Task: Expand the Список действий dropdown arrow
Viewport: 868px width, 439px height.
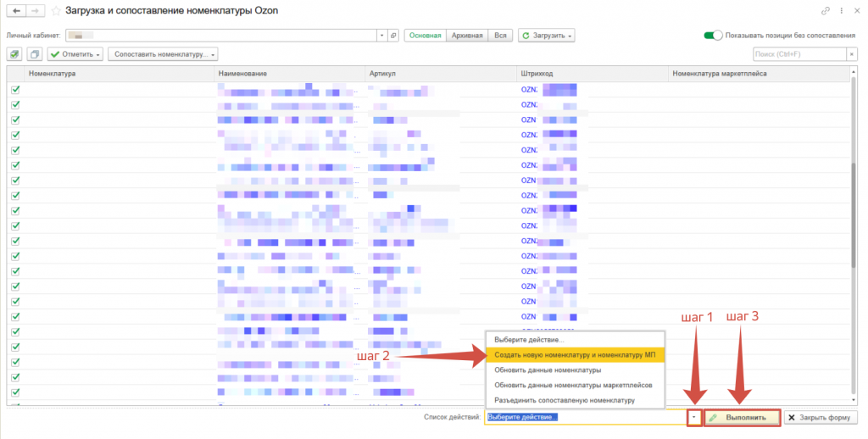Action: (x=693, y=418)
